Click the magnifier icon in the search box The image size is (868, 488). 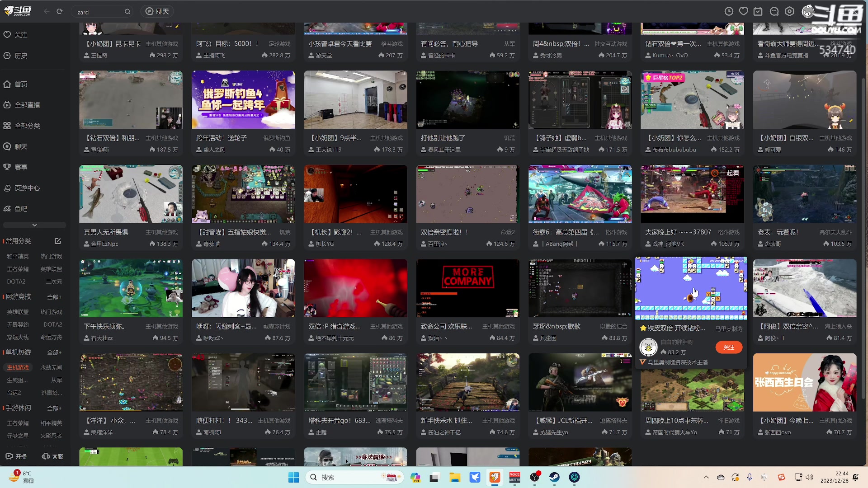coord(127,12)
